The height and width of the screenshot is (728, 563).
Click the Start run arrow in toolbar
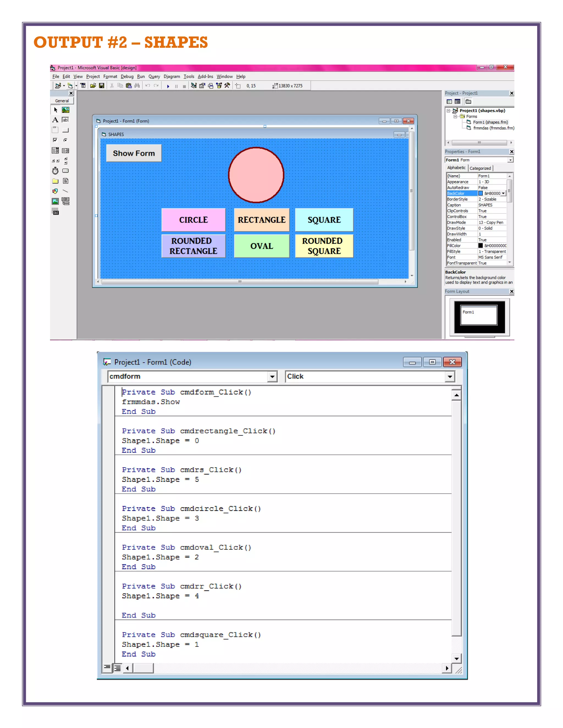pos(168,86)
